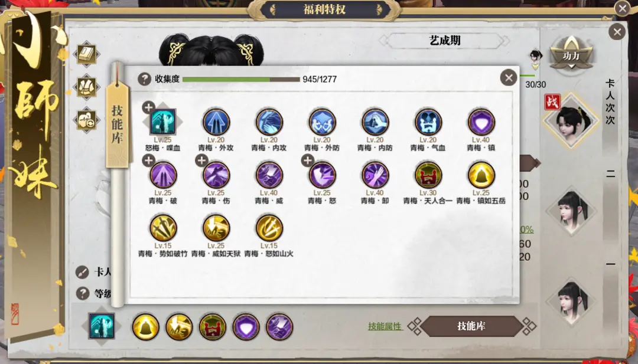The width and height of the screenshot is (638, 364).
Task: Open the 技能属性 link
Action: (x=385, y=326)
